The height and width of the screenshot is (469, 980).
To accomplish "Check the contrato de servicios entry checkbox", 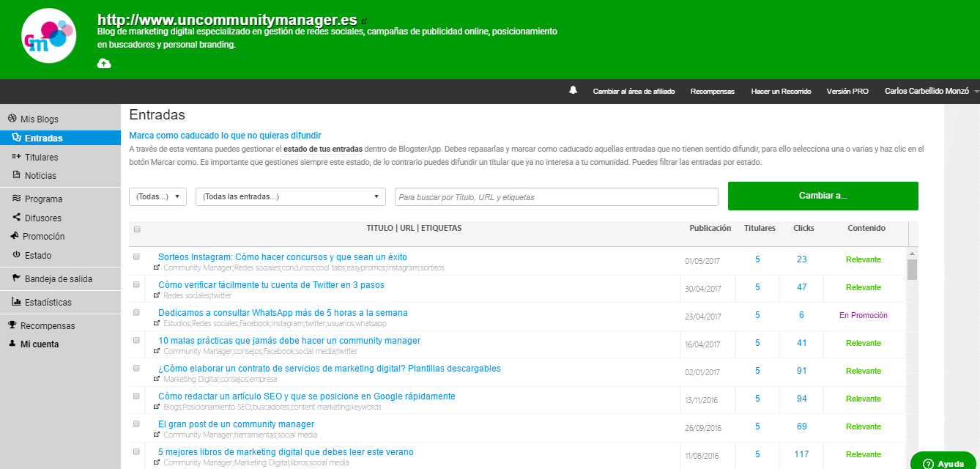I will (x=136, y=368).
